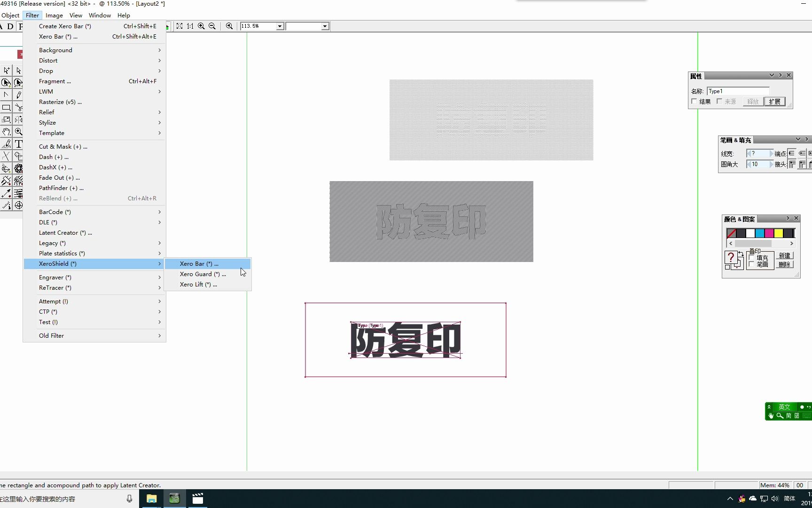This screenshot has width=812, height=508.
Task: Click the video clapperboard taskbar icon
Action: (x=198, y=499)
